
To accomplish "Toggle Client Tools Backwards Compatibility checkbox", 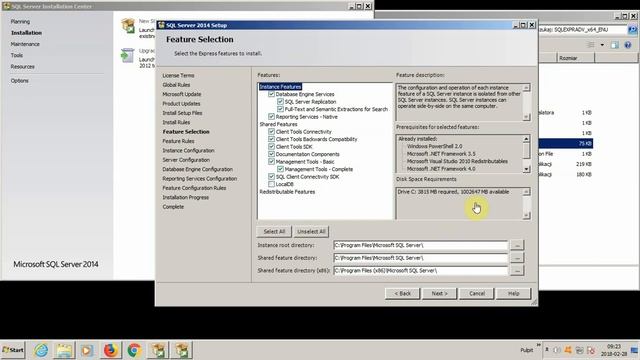I will tap(271, 139).
